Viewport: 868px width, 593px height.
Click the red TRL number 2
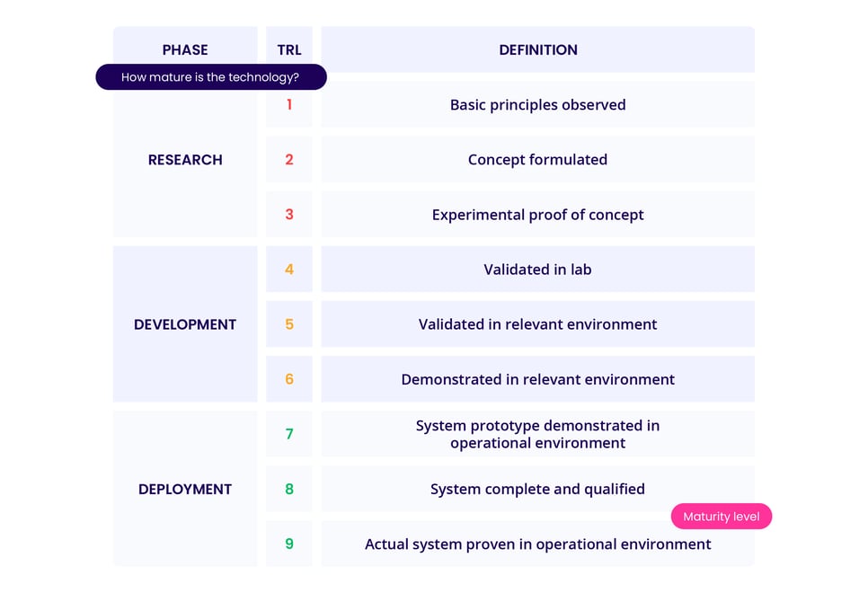click(289, 160)
